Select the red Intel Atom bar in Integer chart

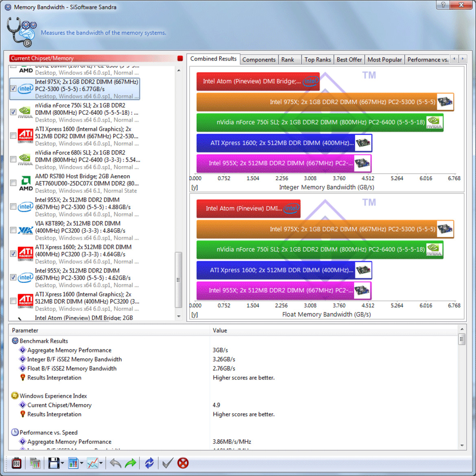[x=258, y=81]
